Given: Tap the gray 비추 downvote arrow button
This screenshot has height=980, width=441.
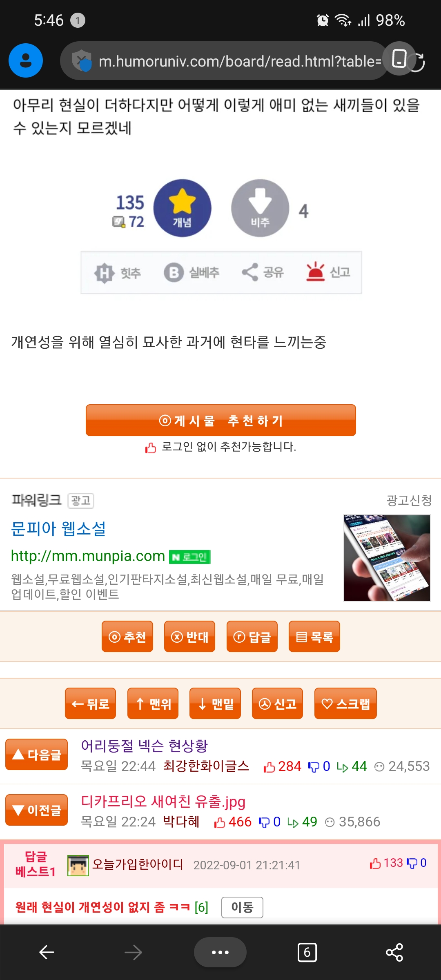Looking at the screenshot, I should (x=260, y=208).
